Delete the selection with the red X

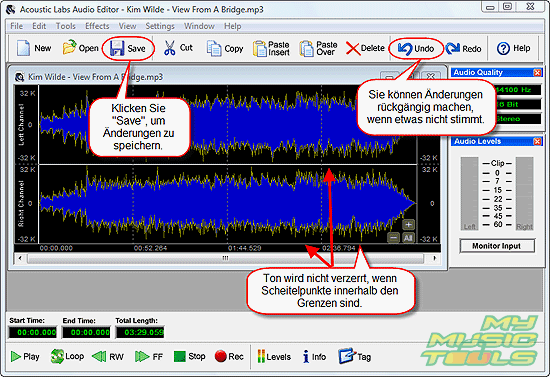pyautogui.click(x=365, y=48)
